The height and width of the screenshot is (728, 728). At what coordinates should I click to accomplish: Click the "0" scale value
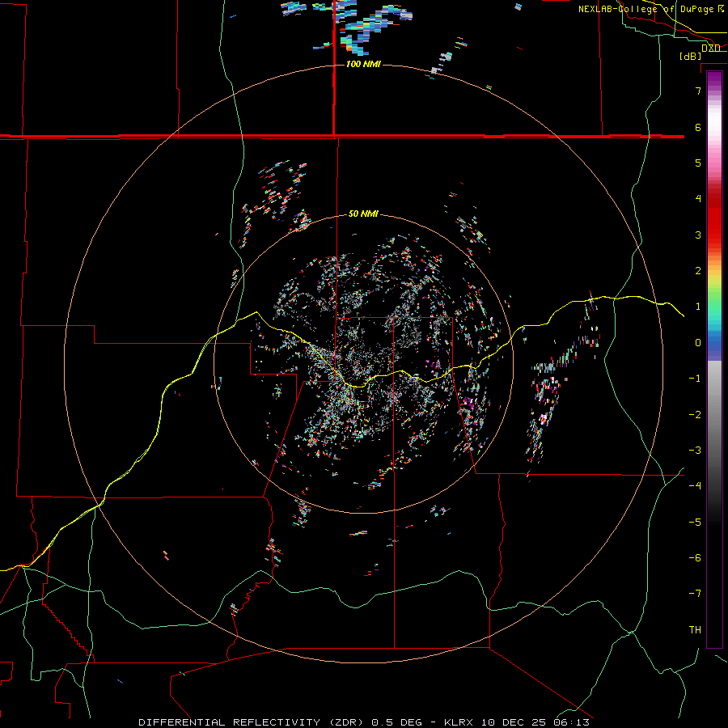point(698,343)
